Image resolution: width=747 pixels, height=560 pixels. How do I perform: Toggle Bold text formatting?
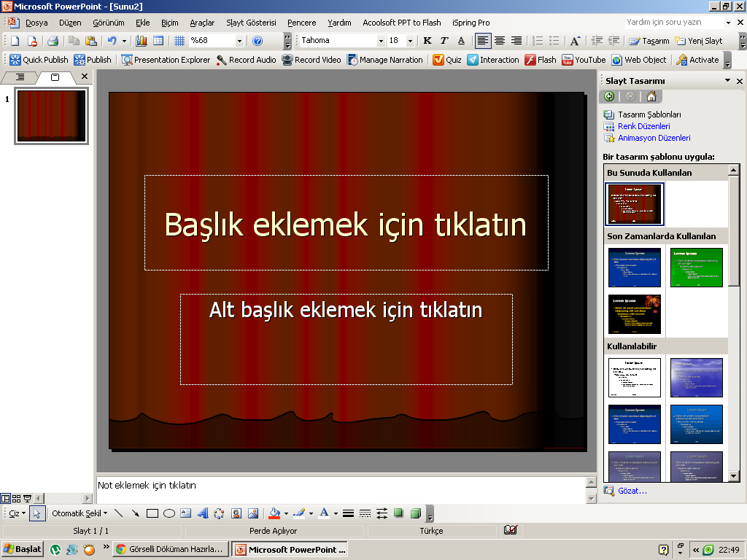(427, 41)
